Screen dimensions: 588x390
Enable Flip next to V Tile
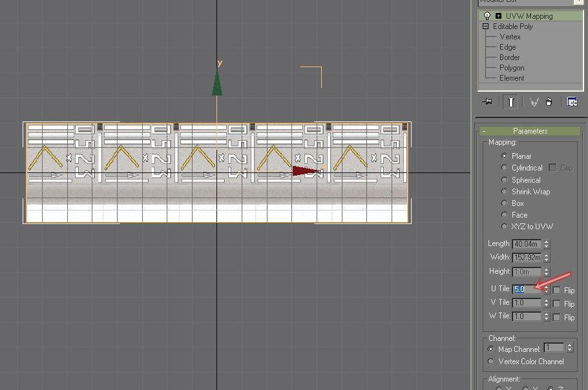pyautogui.click(x=556, y=303)
